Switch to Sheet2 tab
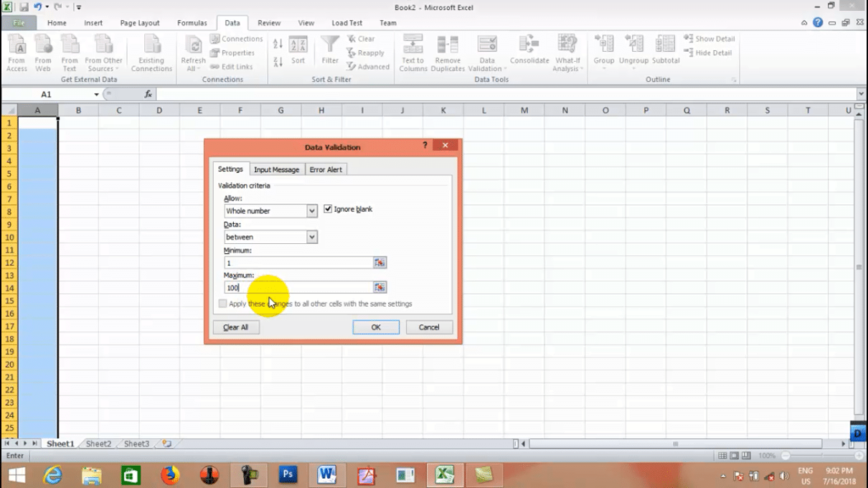Image resolution: width=868 pixels, height=488 pixels. point(98,444)
